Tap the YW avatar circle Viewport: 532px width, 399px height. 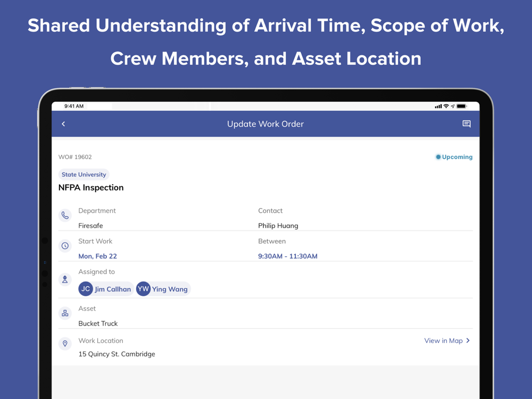click(x=143, y=289)
